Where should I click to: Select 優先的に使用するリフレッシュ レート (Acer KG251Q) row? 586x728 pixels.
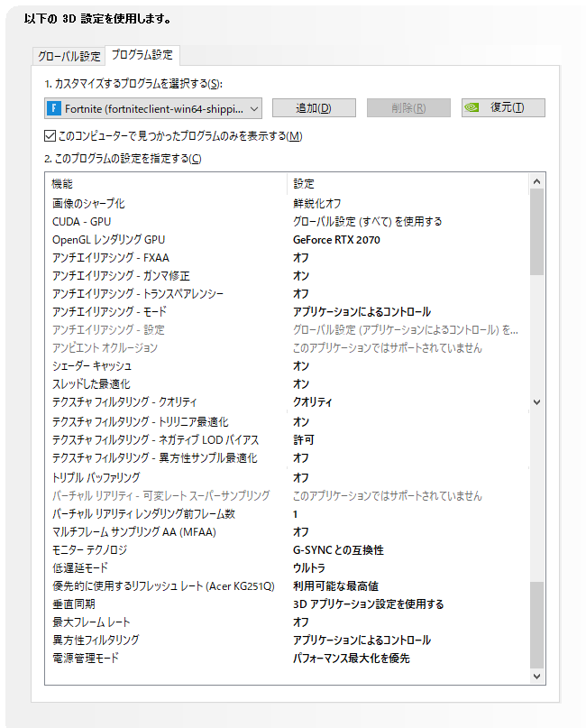pyautogui.click(x=287, y=586)
